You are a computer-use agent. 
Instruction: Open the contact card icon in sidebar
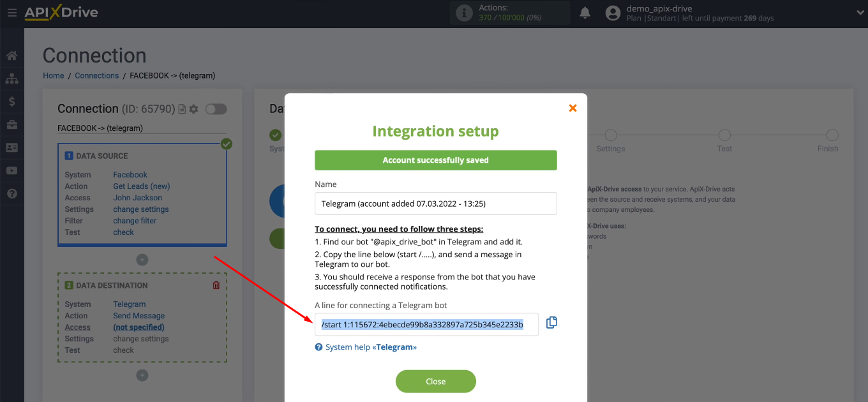point(11,147)
